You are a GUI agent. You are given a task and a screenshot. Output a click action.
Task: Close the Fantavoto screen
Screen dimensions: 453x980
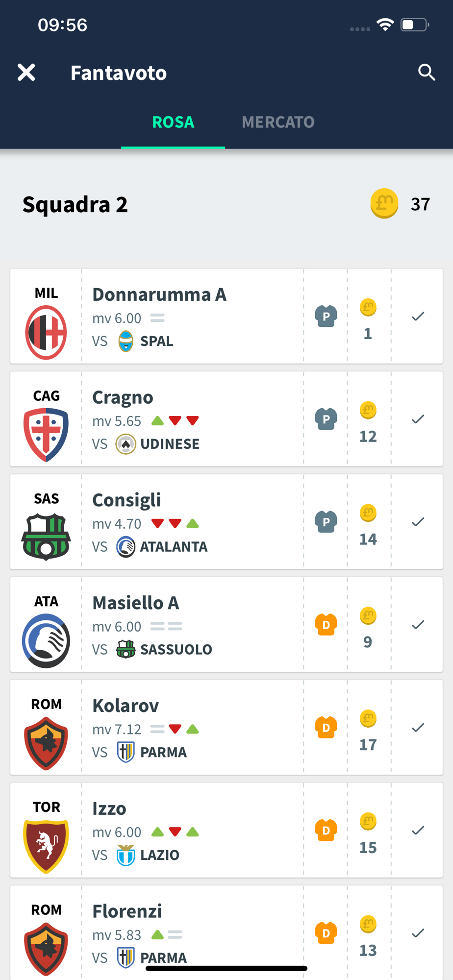tap(26, 73)
